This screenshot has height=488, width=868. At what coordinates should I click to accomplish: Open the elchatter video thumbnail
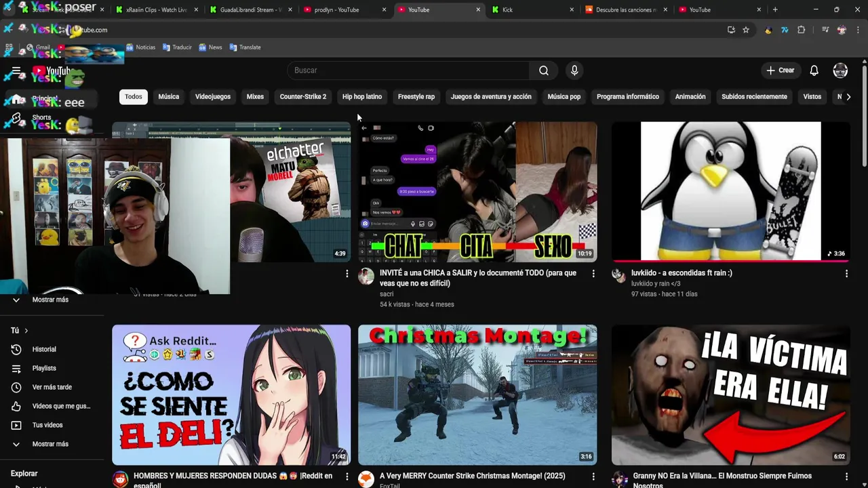[290, 192]
